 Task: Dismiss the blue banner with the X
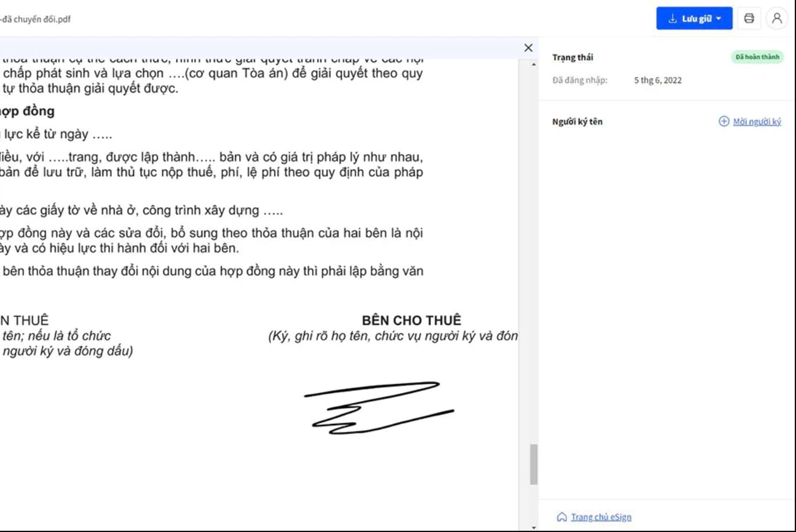tap(528, 48)
